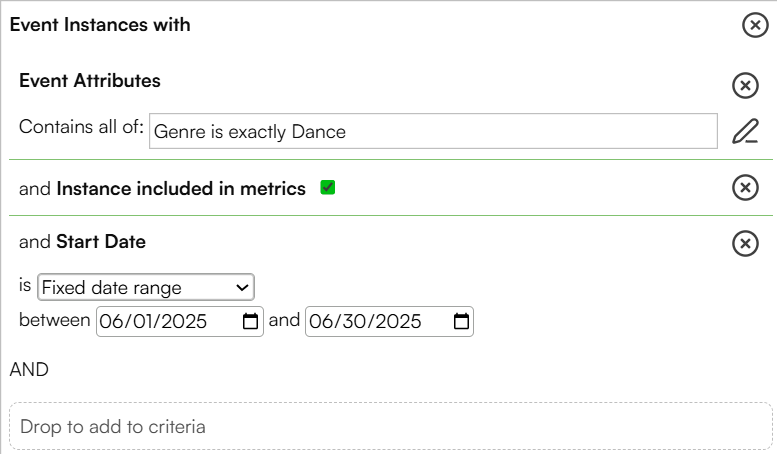Screen dimensions: 777x454
Task: Click the end date field 06/30/2025
Action: click(x=389, y=321)
